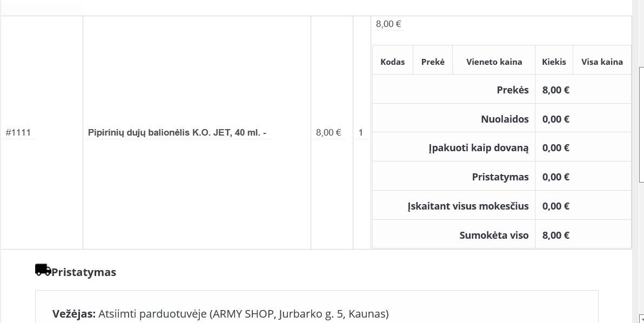
Task: Click the vertical scrollbar thumb
Action: click(641, 124)
